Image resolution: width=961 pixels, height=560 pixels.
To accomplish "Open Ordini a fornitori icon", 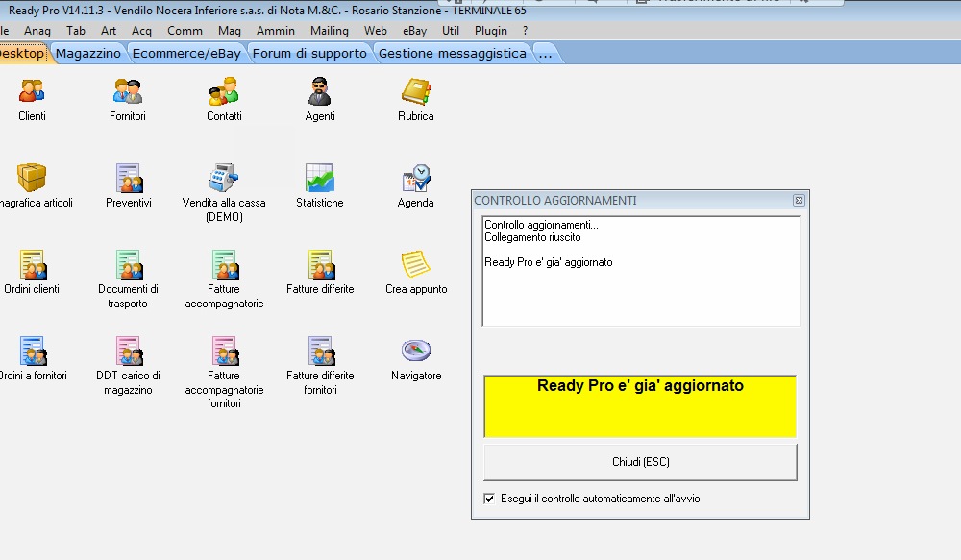I will (32, 351).
